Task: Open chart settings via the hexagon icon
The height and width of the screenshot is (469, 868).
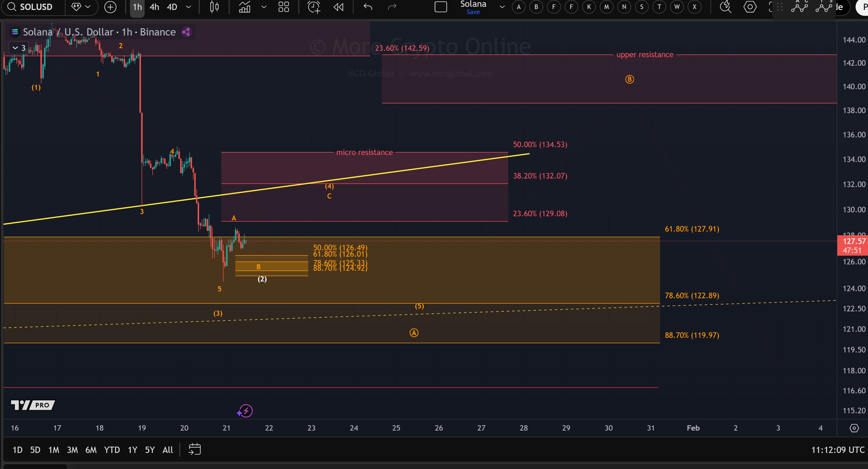Action: coord(750,7)
